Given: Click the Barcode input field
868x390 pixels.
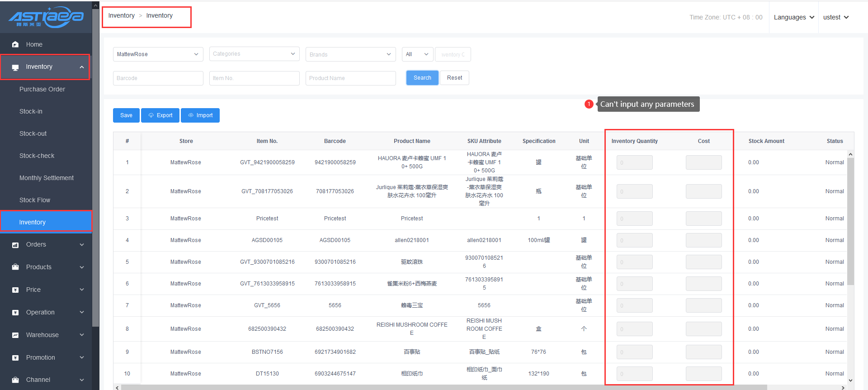Looking at the screenshot, I should 158,78.
